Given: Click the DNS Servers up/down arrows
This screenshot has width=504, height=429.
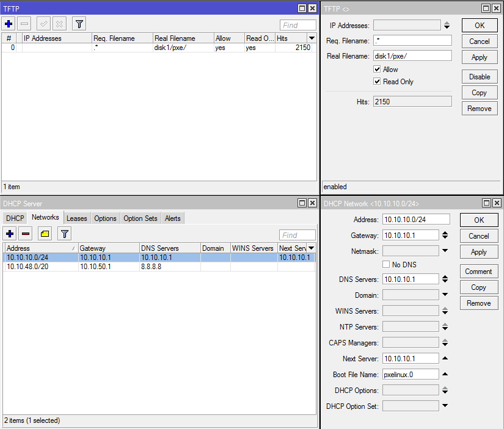Looking at the screenshot, I should pyautogui.click(x=445, y=279).
